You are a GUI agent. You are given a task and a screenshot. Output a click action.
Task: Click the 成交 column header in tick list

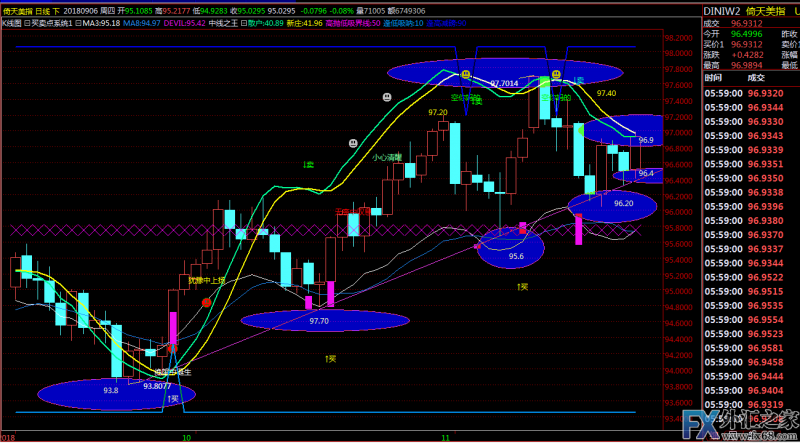[755, 77]
